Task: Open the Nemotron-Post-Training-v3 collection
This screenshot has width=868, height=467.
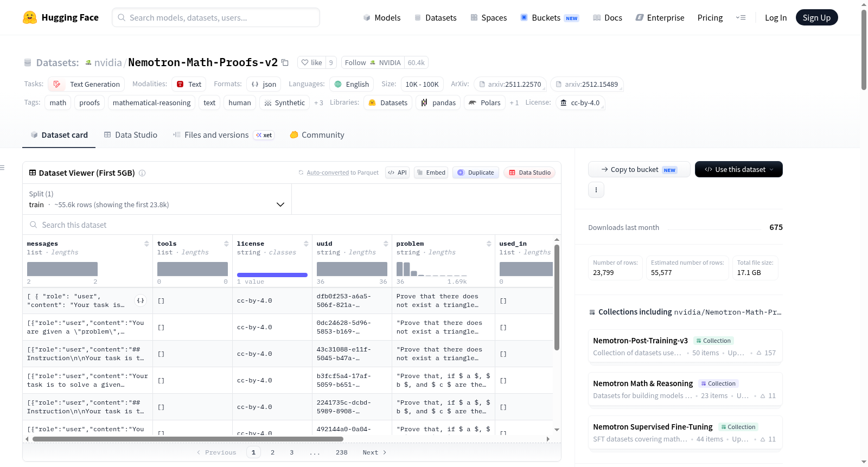Action: pyautogui.click(x=685, y=346)
